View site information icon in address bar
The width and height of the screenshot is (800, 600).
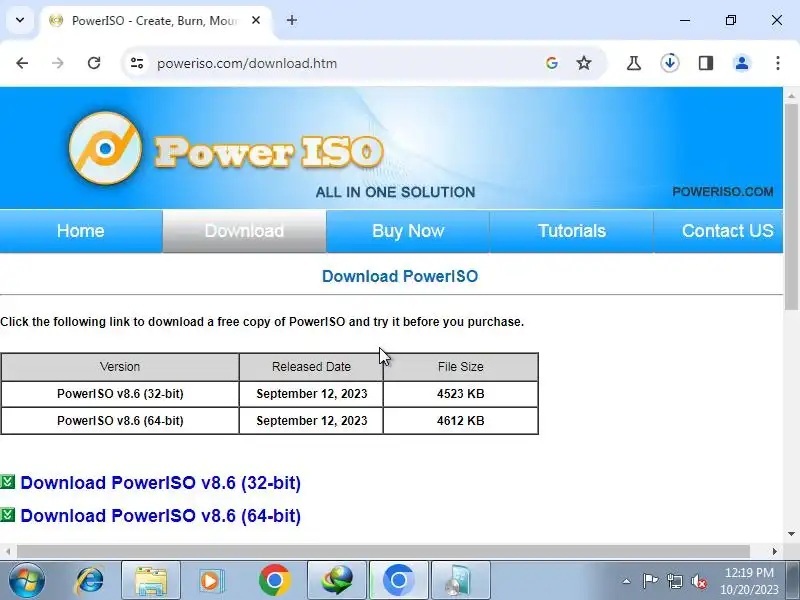tap(137, 63)
